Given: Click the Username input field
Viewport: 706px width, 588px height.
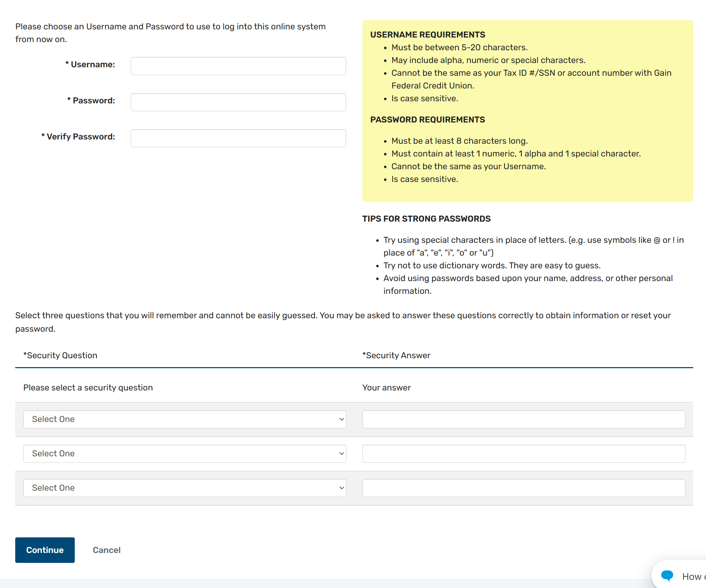Looking at the screenshot, I should [238, 66].
